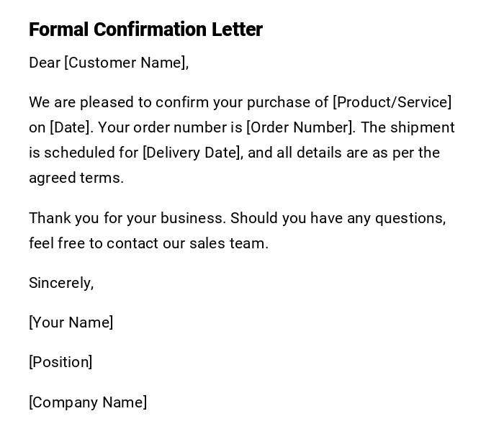Image resolution: width=504 pixels, height=447 pixels.
Task: Click the "Formal Confirmation Letter" heading
Action: pos(145,30)
